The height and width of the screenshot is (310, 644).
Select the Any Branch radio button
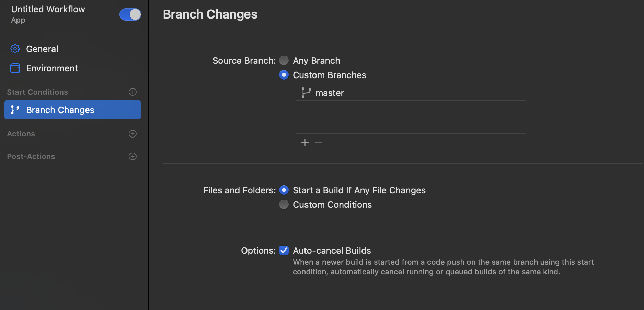[x=284, y=60]
